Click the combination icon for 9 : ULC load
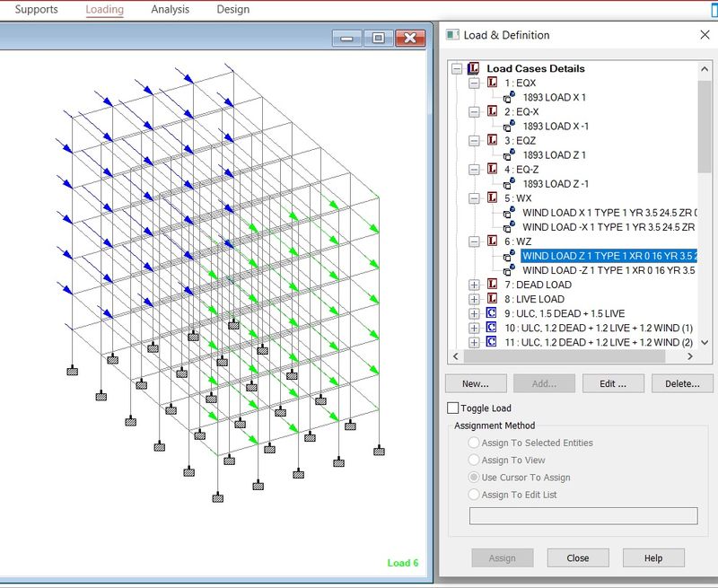Viewport: 718px width, 588px height. pyautogui.click(x=492, y=313)
